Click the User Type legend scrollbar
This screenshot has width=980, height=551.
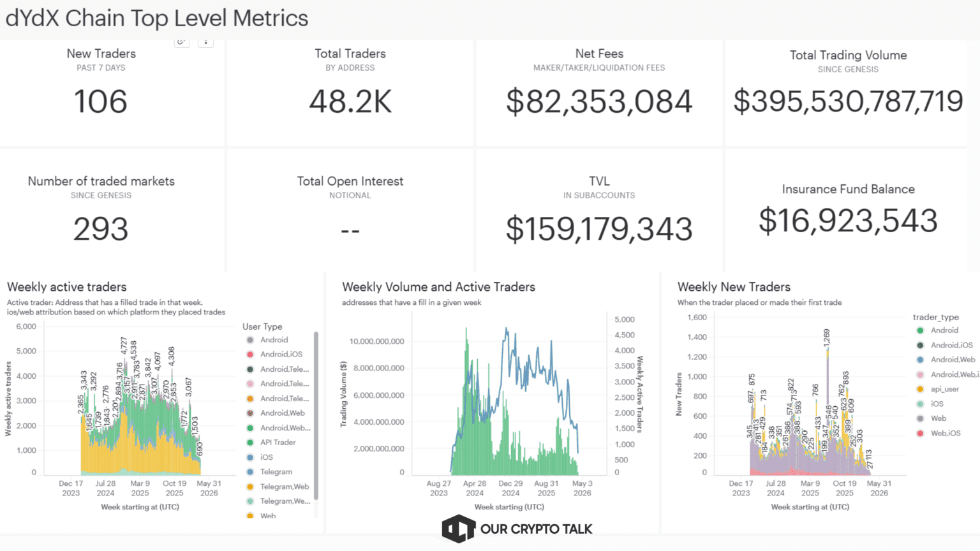(x=316, y=415)
